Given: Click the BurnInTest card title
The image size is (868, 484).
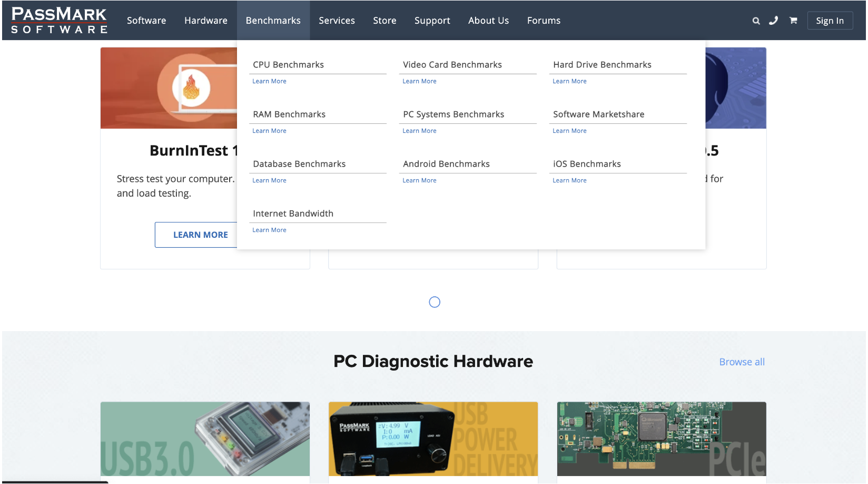Looking at the screenshot, I should tap(193, 151).
